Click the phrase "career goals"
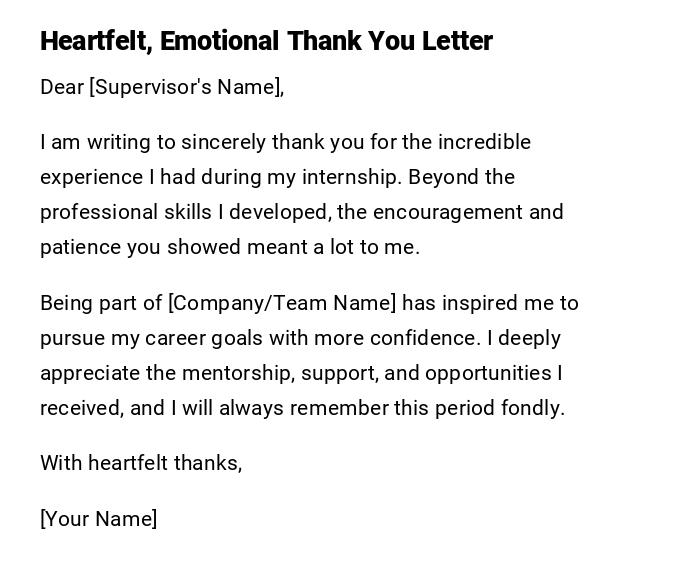700x581 pixels. tap(205, 338)
